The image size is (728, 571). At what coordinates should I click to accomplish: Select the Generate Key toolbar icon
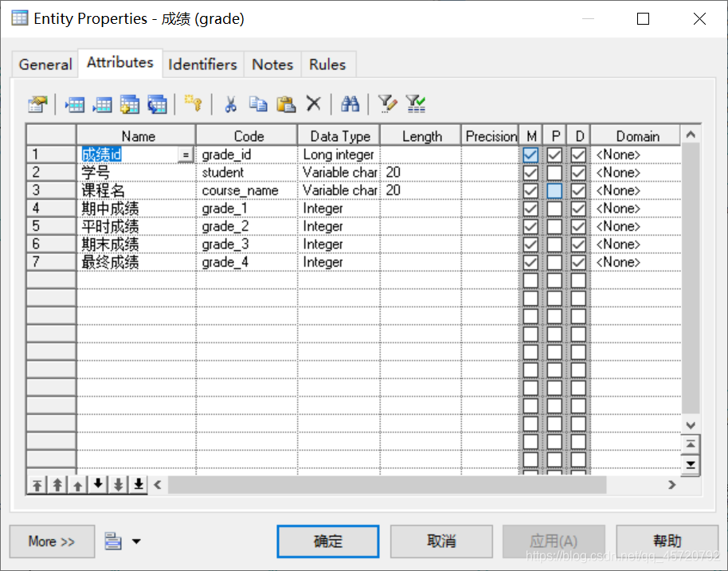[x=191, y=104]
